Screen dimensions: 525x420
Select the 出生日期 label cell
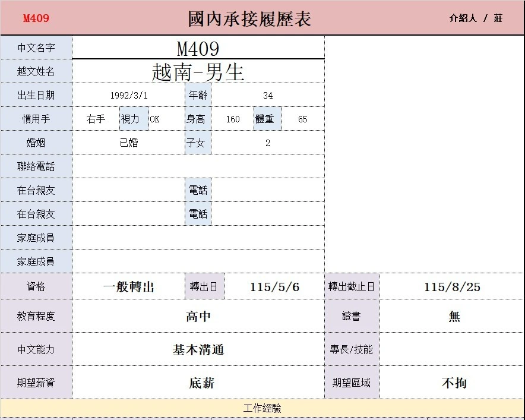[x=36, y=95]
